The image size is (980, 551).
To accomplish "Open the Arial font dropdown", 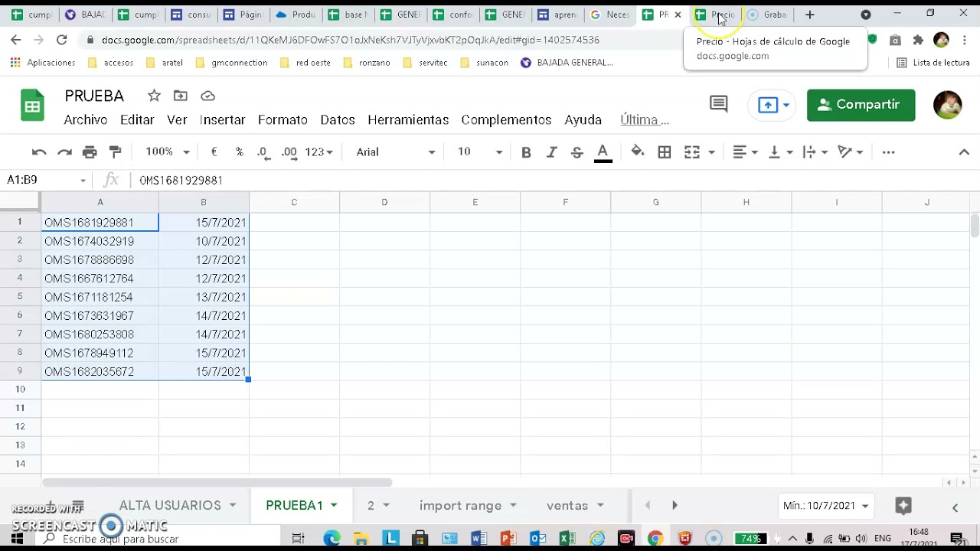I will (395, 152).
